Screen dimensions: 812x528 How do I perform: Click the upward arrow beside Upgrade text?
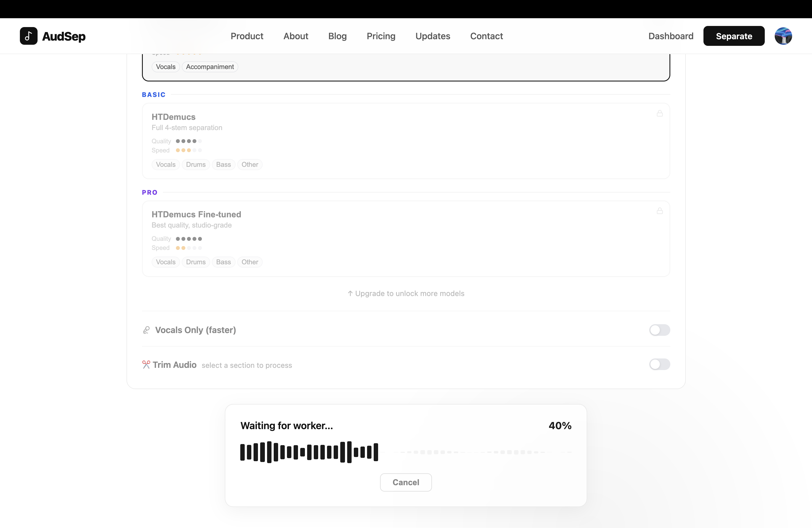point(350,293)
